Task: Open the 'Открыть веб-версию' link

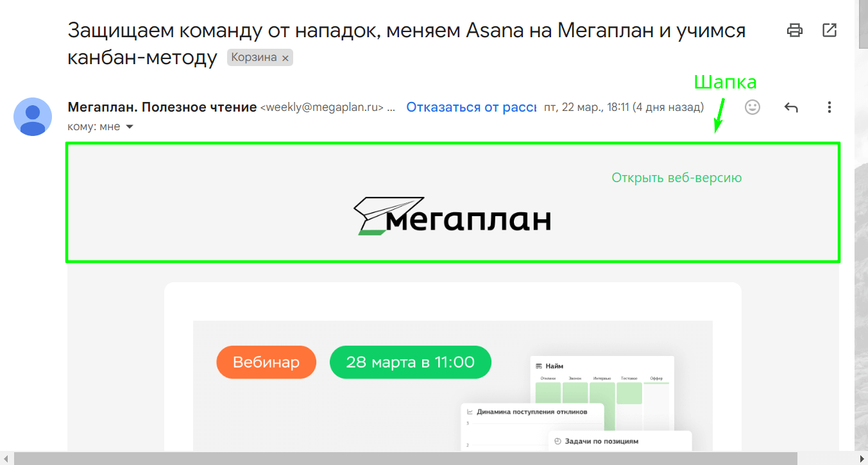Action: click(677, 178)
